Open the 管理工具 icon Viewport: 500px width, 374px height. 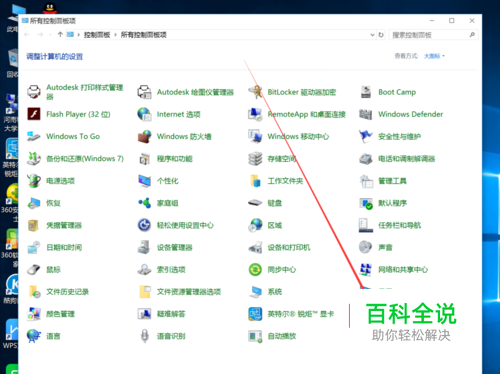tap(366, 181)
